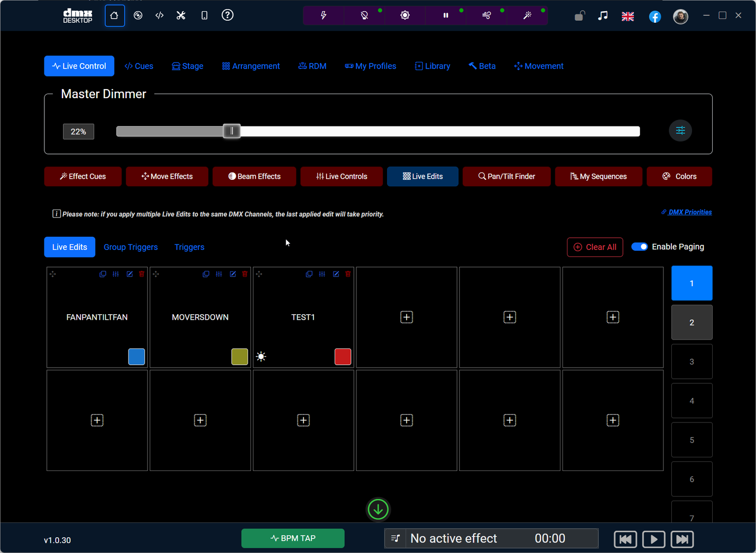Tap the BPM TAP button

click(292, 538)
